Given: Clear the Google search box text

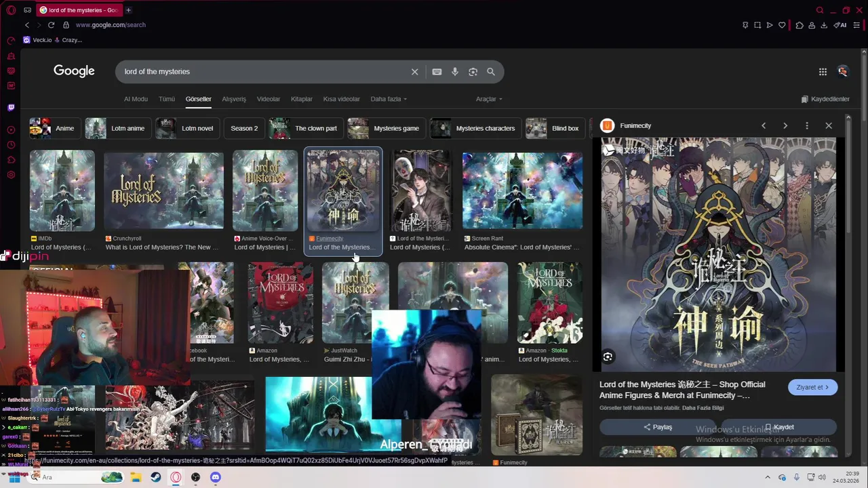Looking at the screenshot, I should point(414,72).
